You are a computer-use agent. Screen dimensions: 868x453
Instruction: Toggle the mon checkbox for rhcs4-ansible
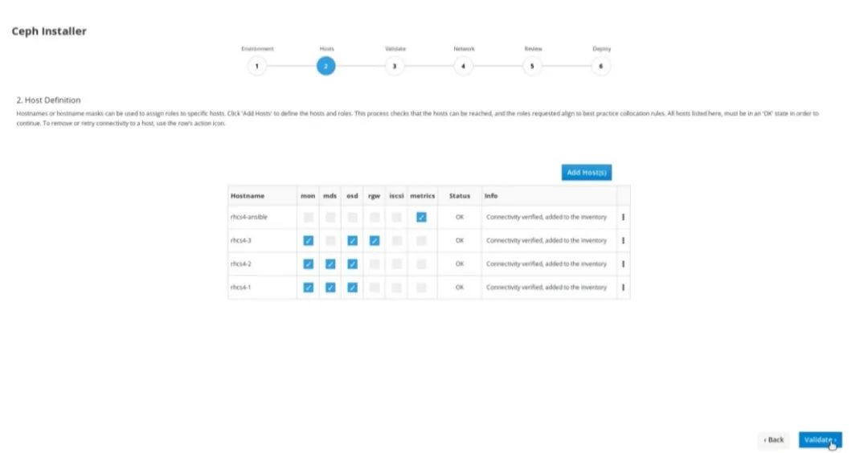309,218
